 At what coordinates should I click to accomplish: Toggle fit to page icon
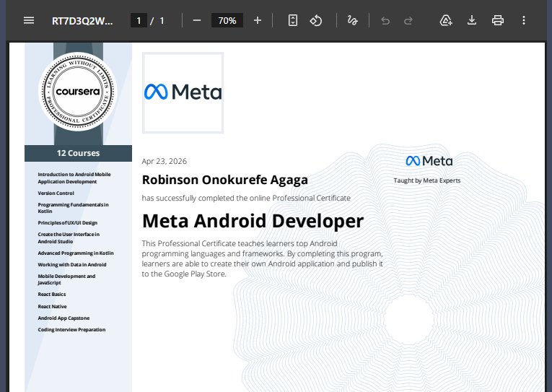(x=292, y=20)
